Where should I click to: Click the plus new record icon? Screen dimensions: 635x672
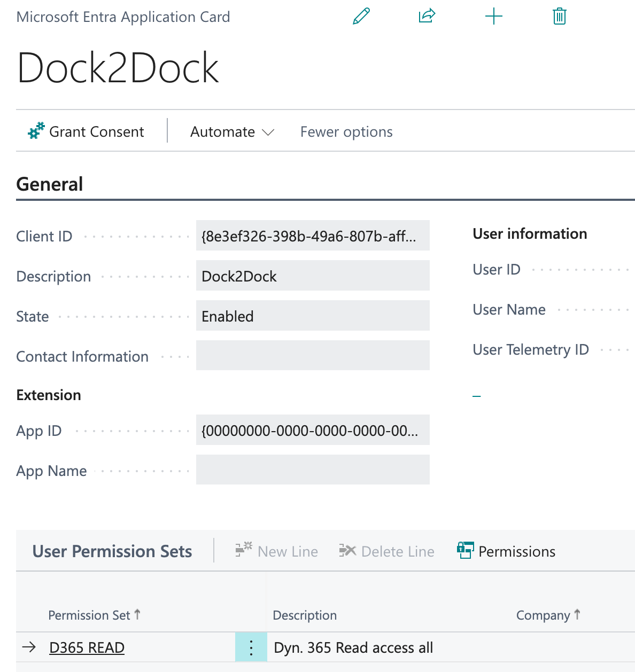pyautogui.click(x=493, y=17)
